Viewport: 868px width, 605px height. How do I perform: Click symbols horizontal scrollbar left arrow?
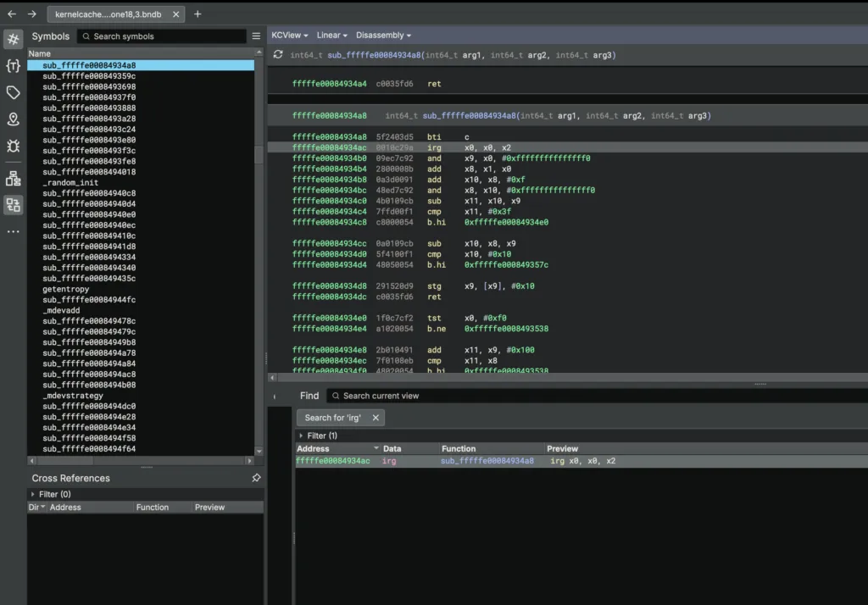coord(31,461)
